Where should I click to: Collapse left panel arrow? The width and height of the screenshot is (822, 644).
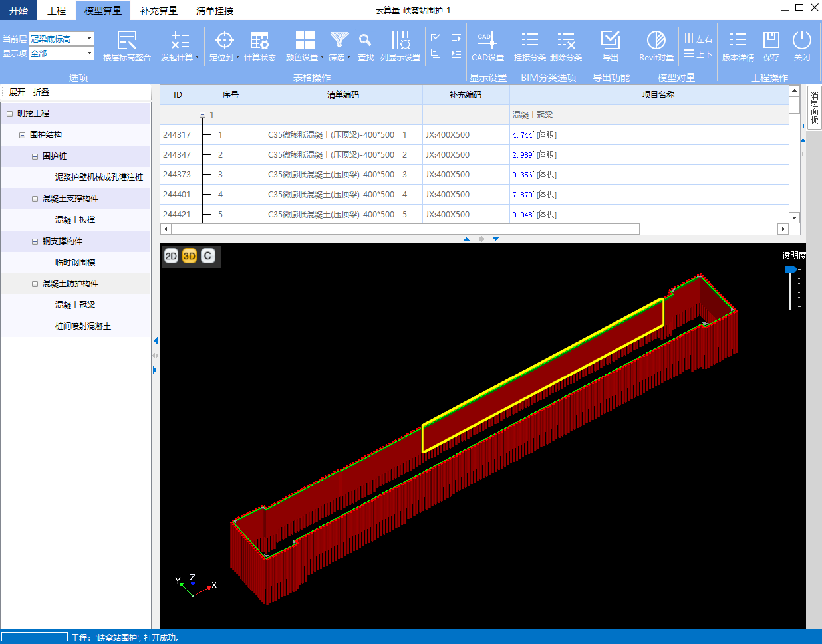coord(155,341)
